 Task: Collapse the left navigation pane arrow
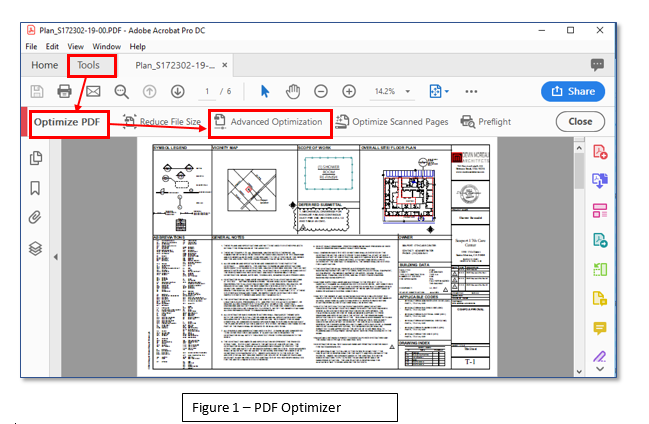coord(55,257)
